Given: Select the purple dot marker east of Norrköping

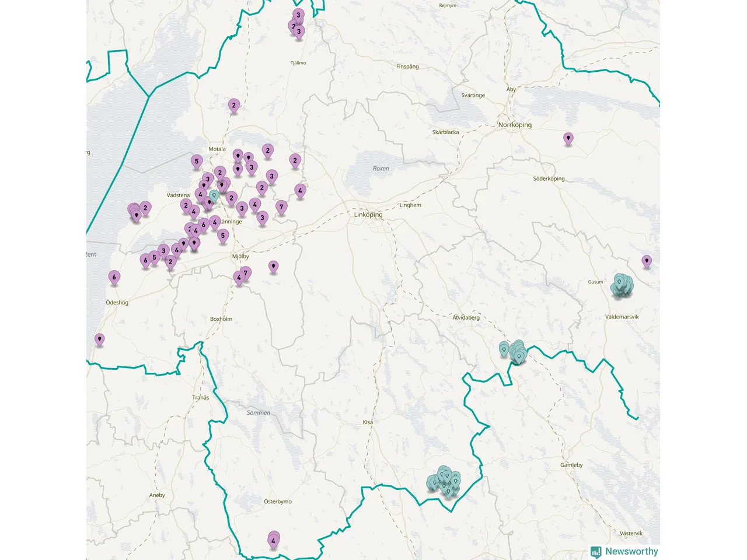Looking at the screenshot, I should (x=568, y=139).
